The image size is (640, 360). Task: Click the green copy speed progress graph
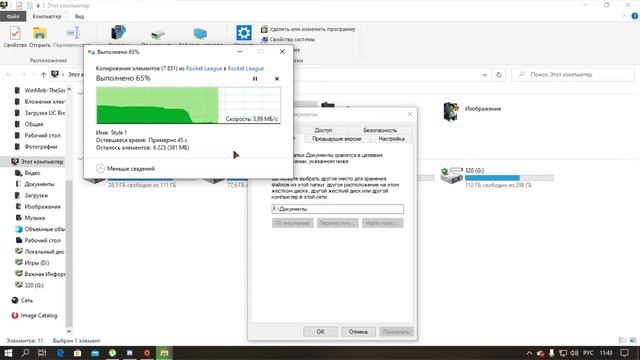click(x=188, y=105)
